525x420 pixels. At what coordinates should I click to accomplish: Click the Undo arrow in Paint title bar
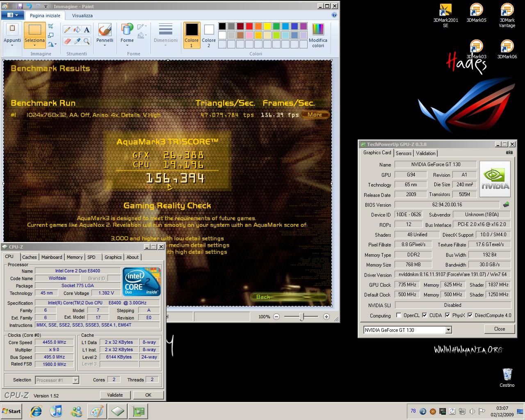(x=29, y=6)
